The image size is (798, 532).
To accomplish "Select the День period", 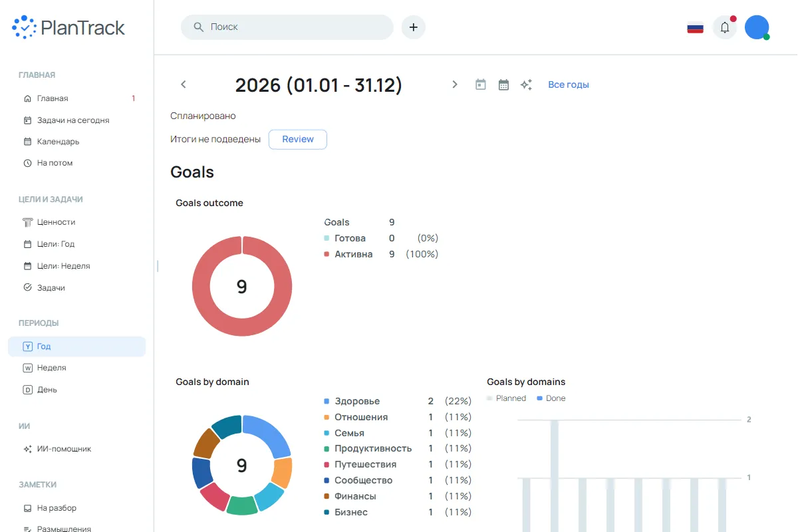I will pos(76,390).
